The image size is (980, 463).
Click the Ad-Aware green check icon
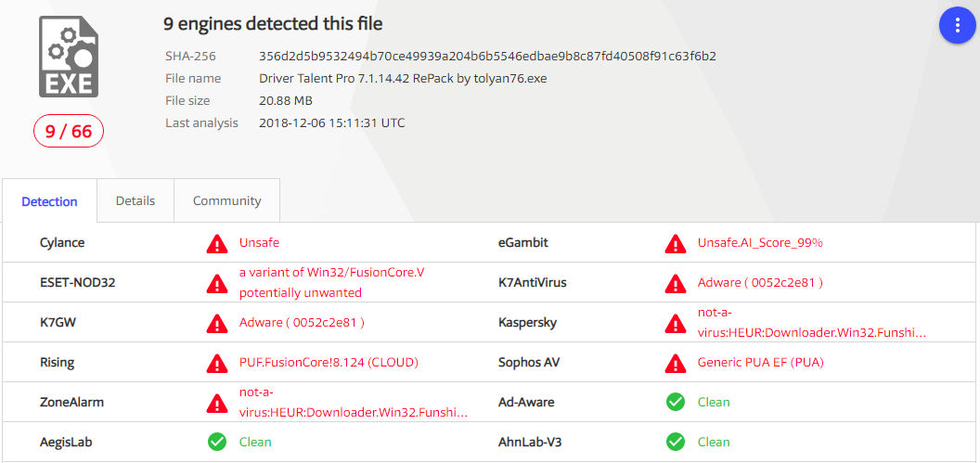tap(676, 403)
